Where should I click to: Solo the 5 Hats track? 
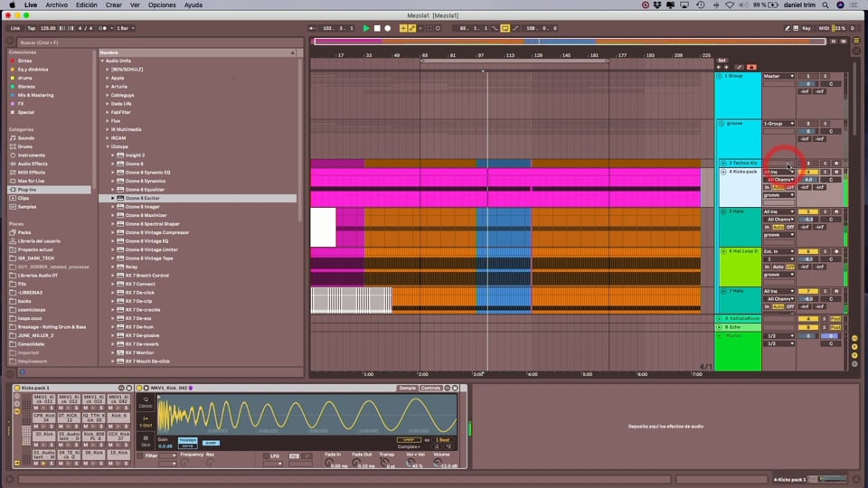[825, 211]
